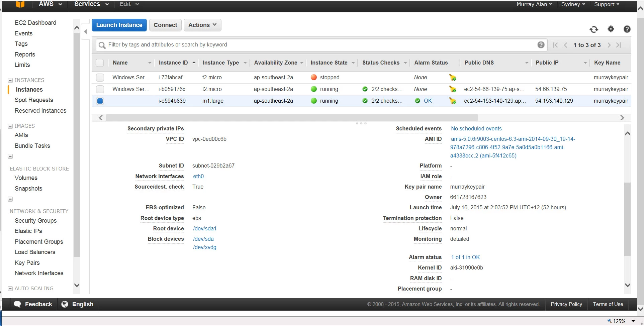Open No scheduled events link

pyautogui.click(x=476, y=128)
